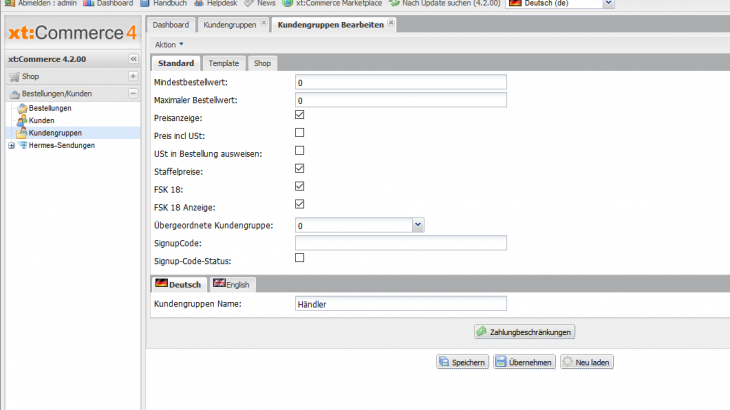Expand the Hermes-Sendungen tree node
The image size is (730, 410).
(12, 146)
